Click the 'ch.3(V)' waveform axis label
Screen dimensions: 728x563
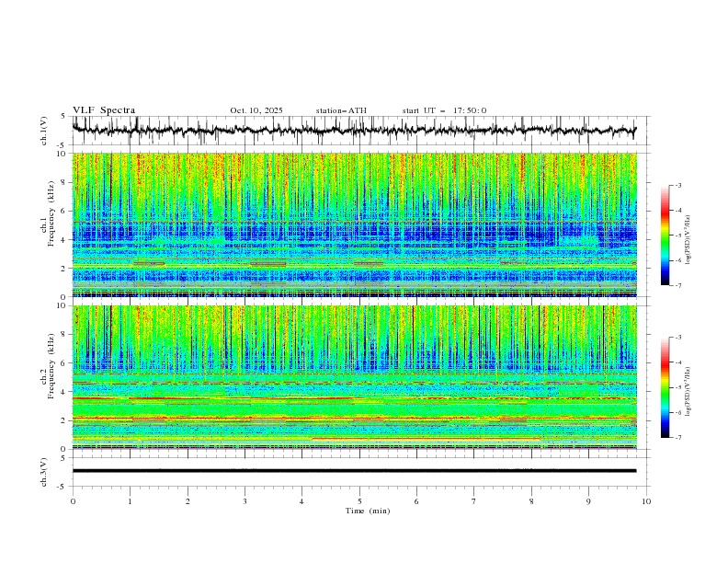44,472
